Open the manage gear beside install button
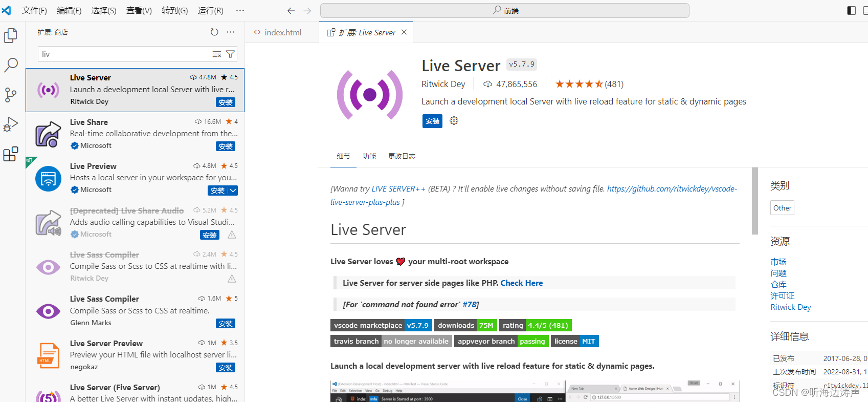The width and height of the screenshot is (868, 402). (x=454, y=121)
